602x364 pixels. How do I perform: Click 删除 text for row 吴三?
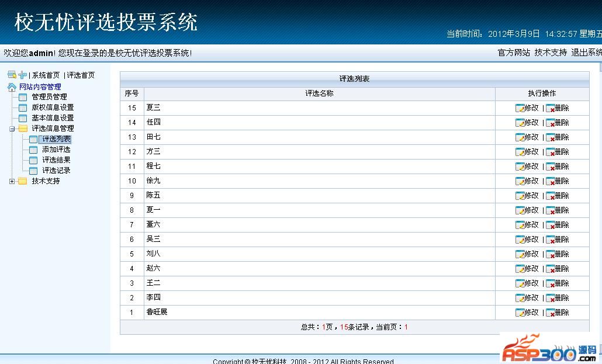(562, 240)
